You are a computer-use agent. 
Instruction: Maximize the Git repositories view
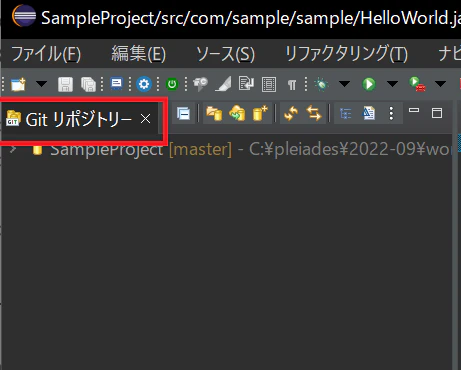(x=437, y=113)
